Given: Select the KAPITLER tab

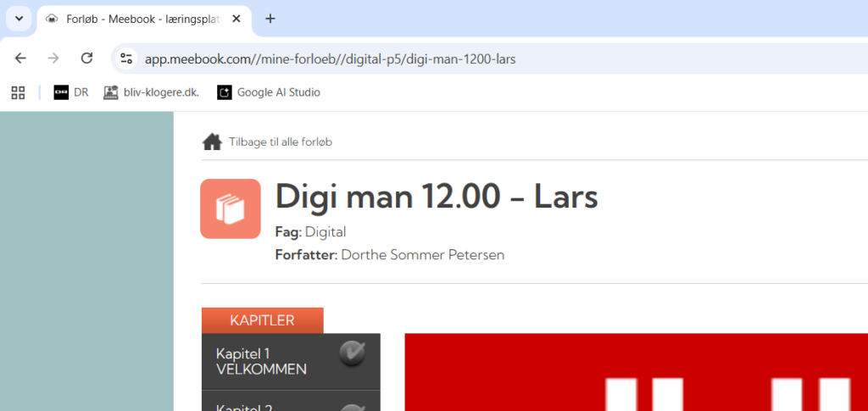Looking at the screenshot, I should [263, 320].
